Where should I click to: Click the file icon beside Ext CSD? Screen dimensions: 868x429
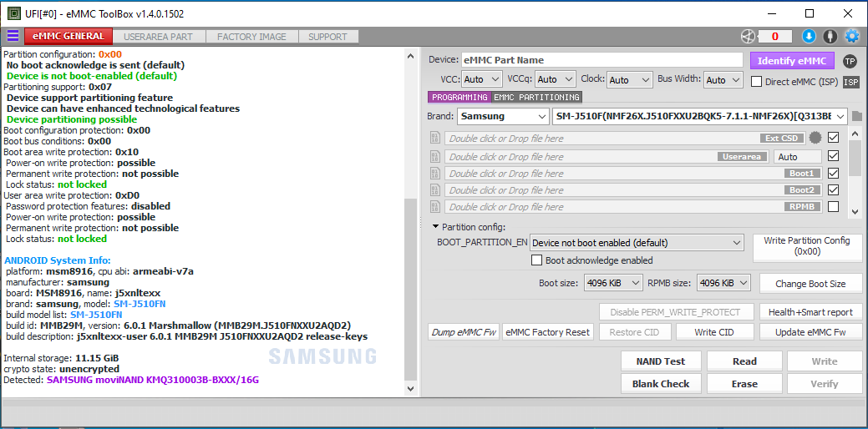click(x=434, y=138)
